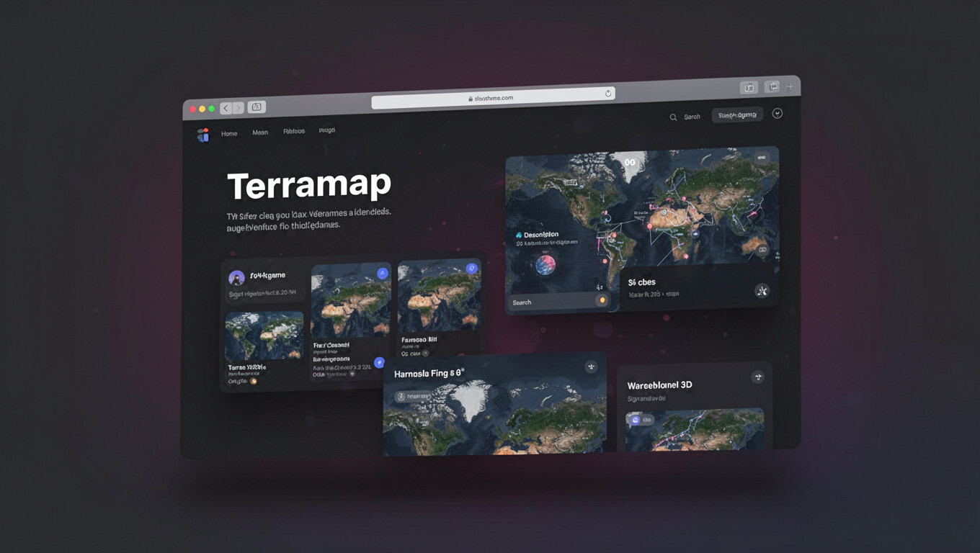Expand the Wareeblonel 3D card corner icon

click(x=757, y=377)
